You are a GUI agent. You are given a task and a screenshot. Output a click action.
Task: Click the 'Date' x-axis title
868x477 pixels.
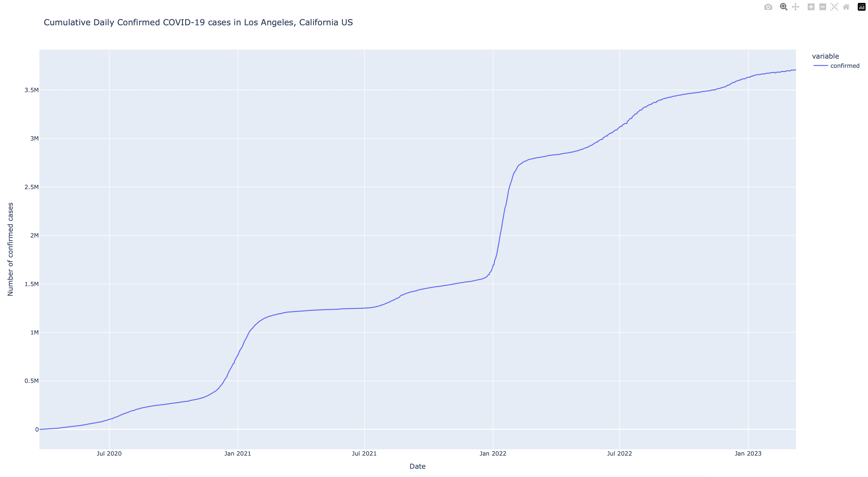click(x=417, y=466)
